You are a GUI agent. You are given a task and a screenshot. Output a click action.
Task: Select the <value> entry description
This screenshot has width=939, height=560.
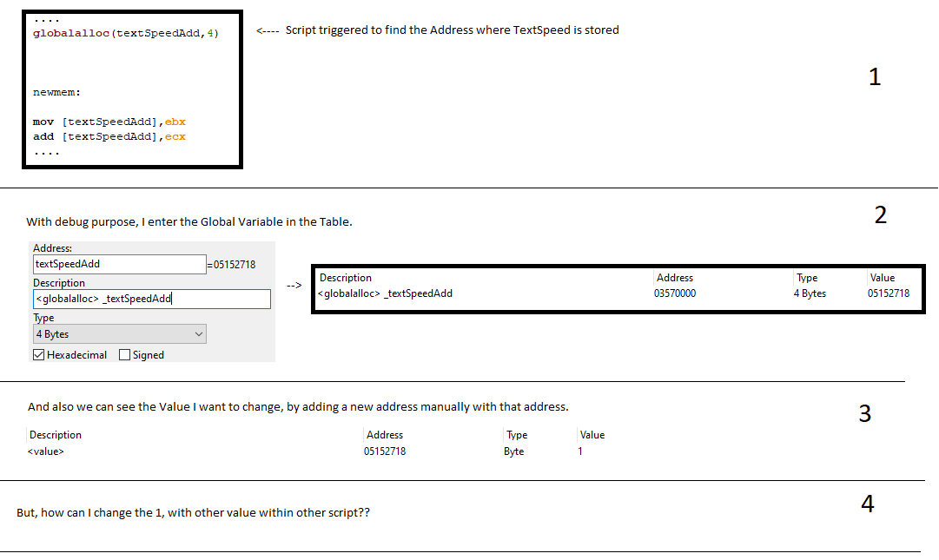click(46, 451)
